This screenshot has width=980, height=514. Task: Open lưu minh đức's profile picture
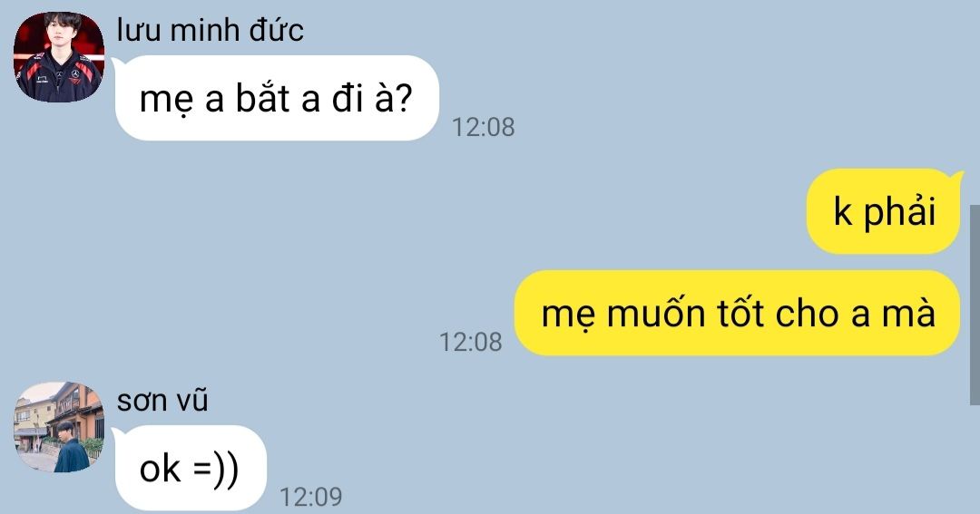[59, 57]
